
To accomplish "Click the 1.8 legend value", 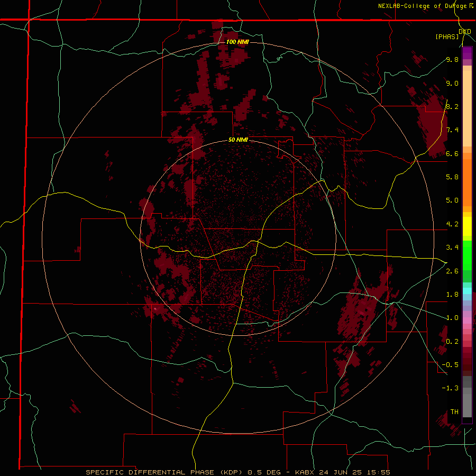I will click(452, 295).
